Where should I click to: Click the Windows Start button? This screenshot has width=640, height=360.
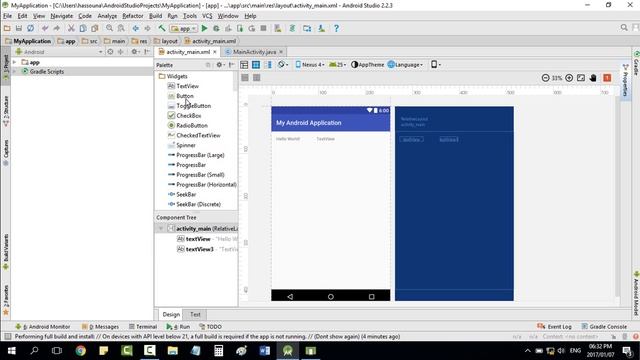(11, 351)
